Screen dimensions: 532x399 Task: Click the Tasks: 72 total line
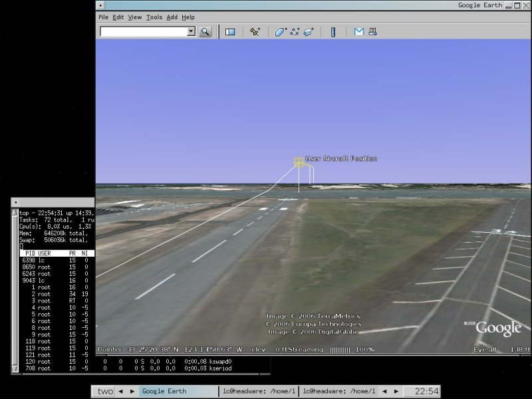[57, 220]
